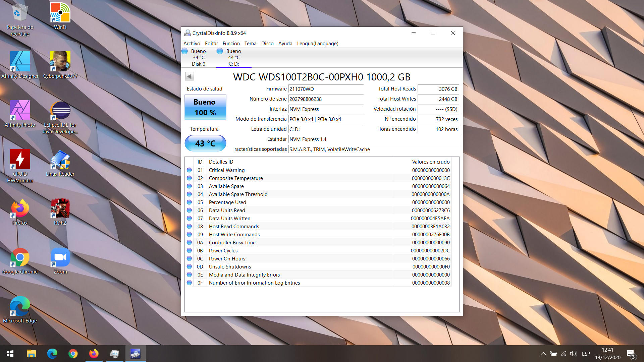Click the Critical Warning status circle
The image size is (644, 362).
pos(189,170)
